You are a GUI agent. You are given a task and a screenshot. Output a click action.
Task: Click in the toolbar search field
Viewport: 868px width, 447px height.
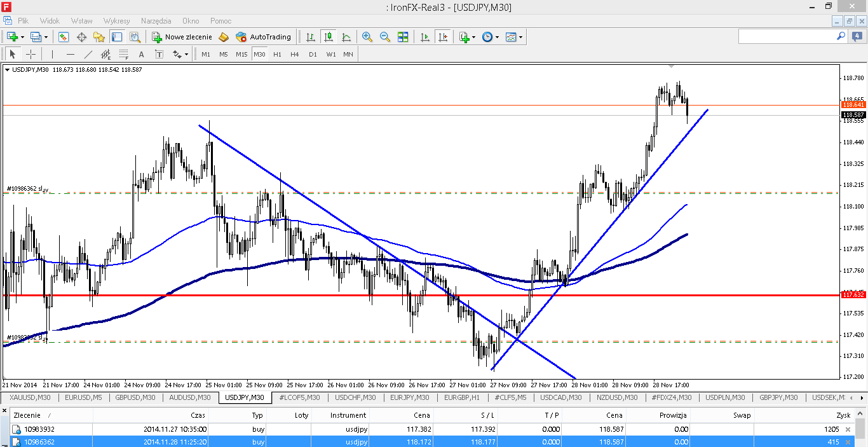point(787,37)
